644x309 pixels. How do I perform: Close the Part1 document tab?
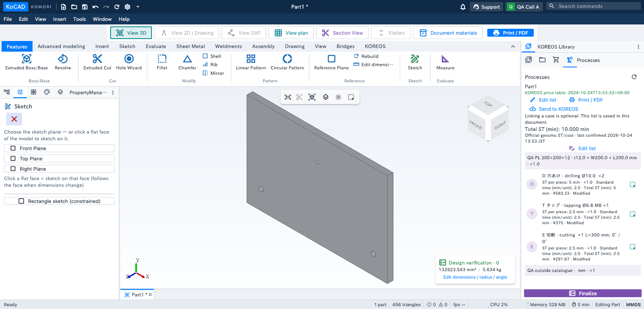point(150,295)
